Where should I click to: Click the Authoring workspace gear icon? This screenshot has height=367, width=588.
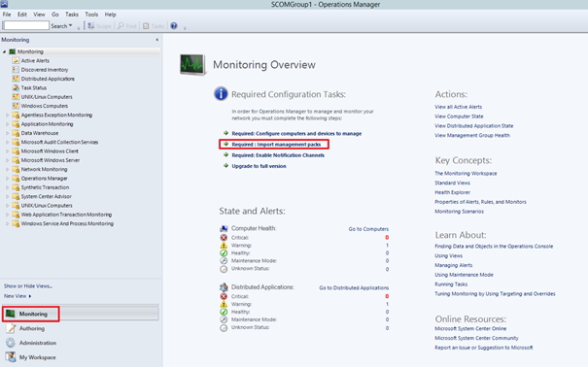point(11,328)
